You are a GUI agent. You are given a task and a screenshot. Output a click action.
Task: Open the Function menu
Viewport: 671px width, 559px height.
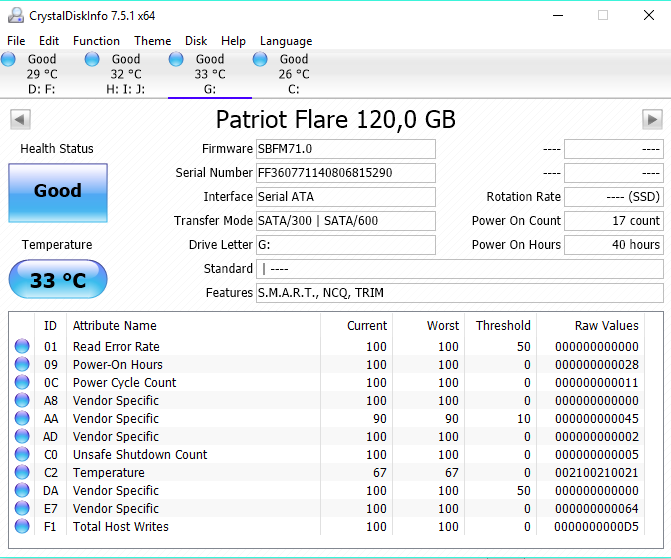[x=96, y=41]
